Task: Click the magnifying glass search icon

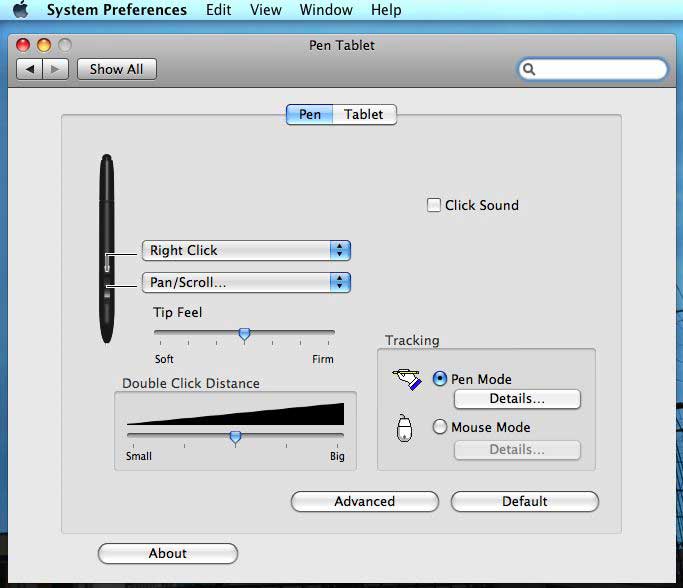Action: [x=529, y=69]
